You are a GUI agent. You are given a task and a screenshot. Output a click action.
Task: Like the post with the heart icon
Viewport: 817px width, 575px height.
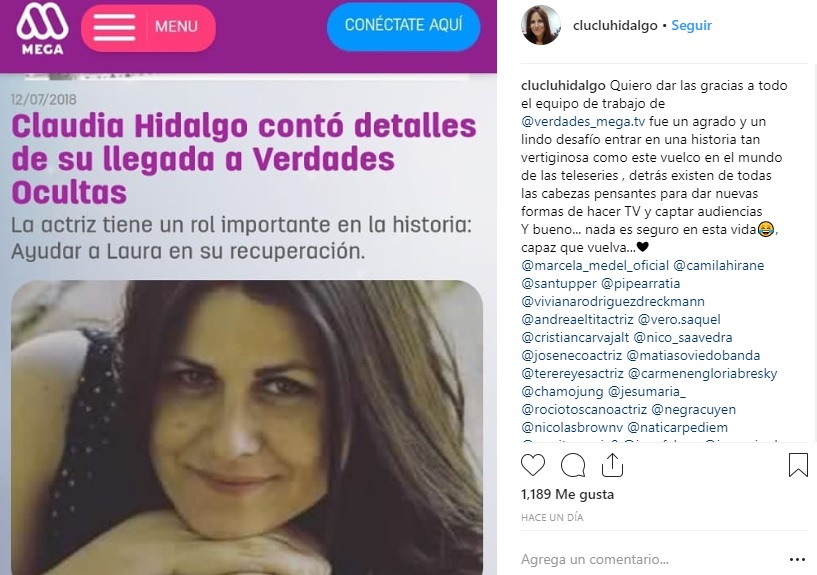(533, 465)
